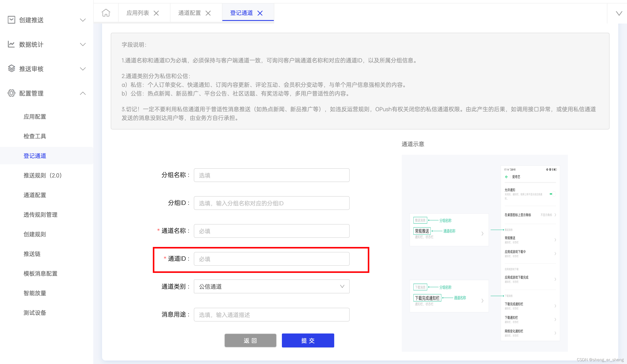Select 模板消息配置 in the sidebar
Image resolution: width=627 pixels, height=364 pixels.
coord(41,273)
